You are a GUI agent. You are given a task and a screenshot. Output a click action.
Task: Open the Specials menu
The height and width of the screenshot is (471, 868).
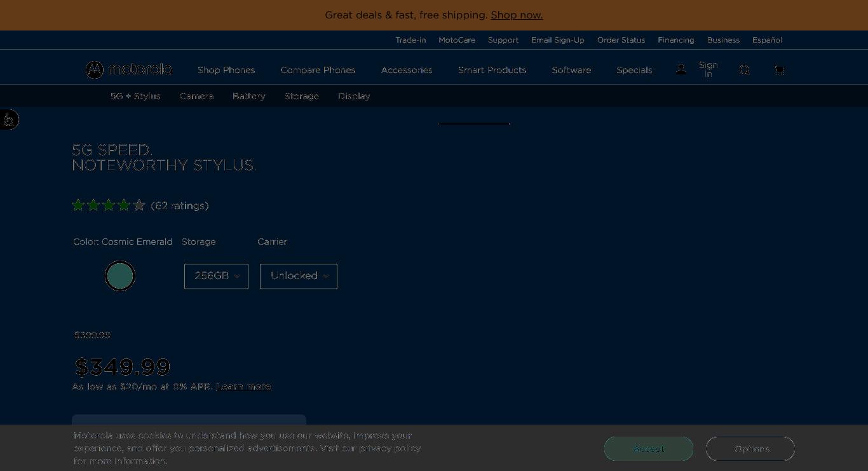[634, 70]
